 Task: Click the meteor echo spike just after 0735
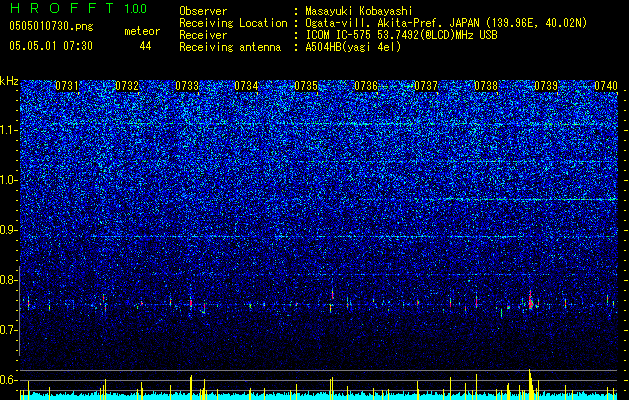333,295
